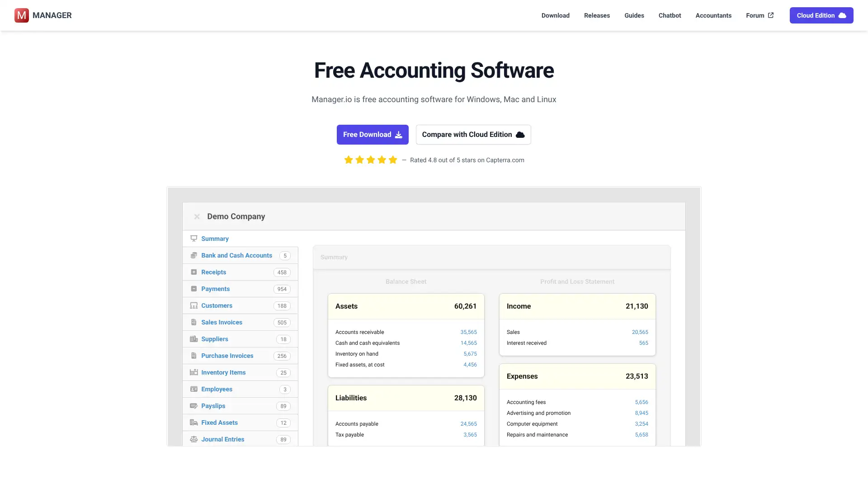Open the Chatbot nav item
Viewport: 868px width, 488px height.
670,15
